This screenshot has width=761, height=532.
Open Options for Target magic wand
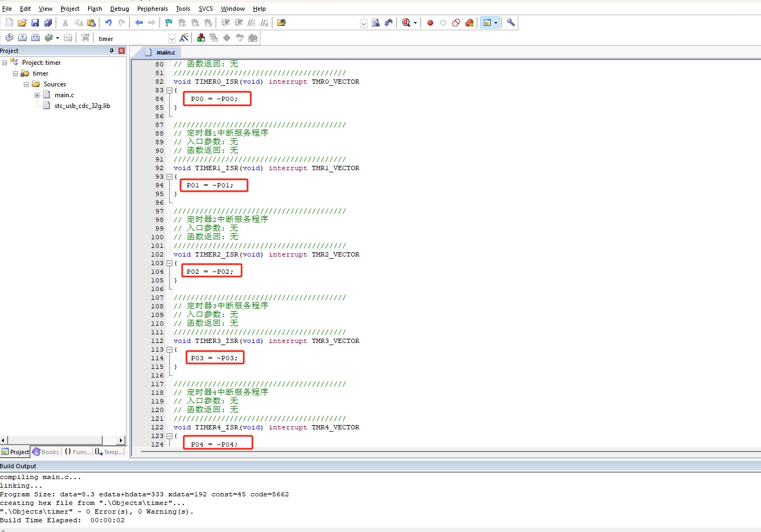point(184,38)
